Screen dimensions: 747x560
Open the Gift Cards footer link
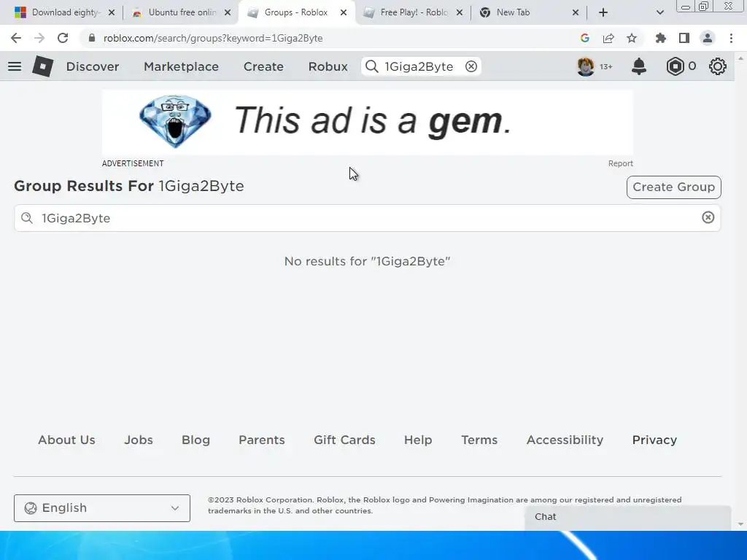click(x=344, y=440)
